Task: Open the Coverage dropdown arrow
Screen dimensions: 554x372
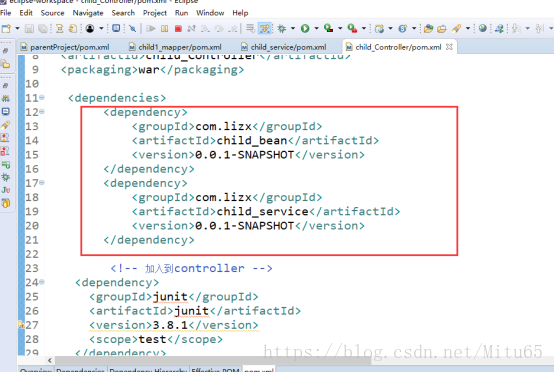Action: (340, 29)
